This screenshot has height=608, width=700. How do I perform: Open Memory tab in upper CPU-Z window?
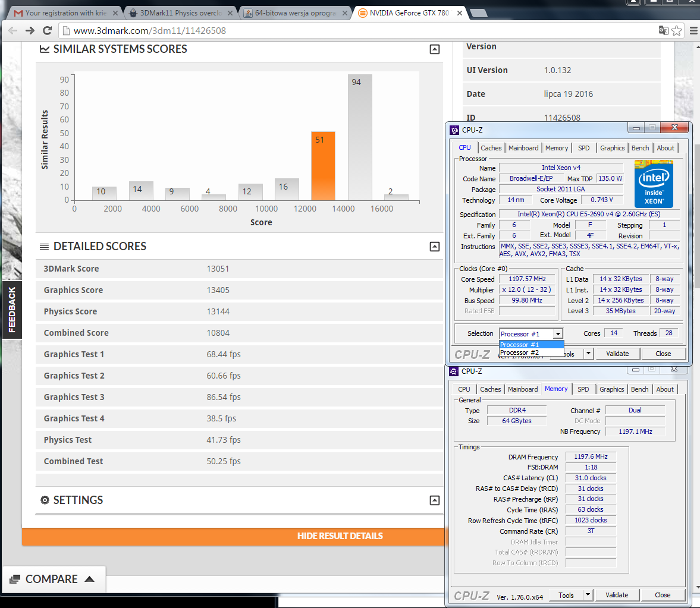556,147
